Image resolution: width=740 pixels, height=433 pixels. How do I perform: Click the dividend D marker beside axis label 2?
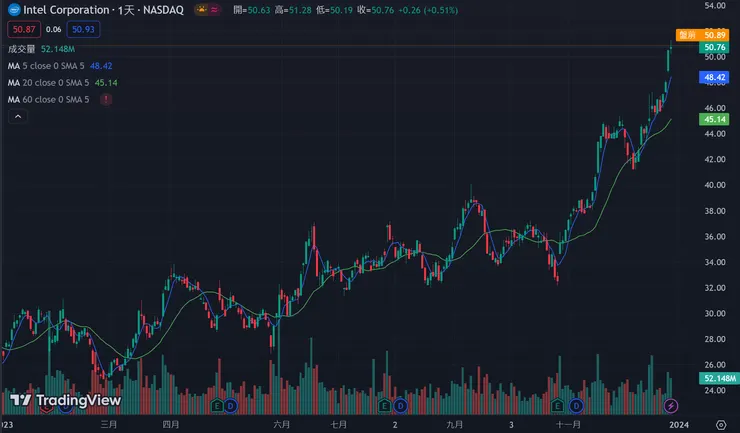pos(400,406)
